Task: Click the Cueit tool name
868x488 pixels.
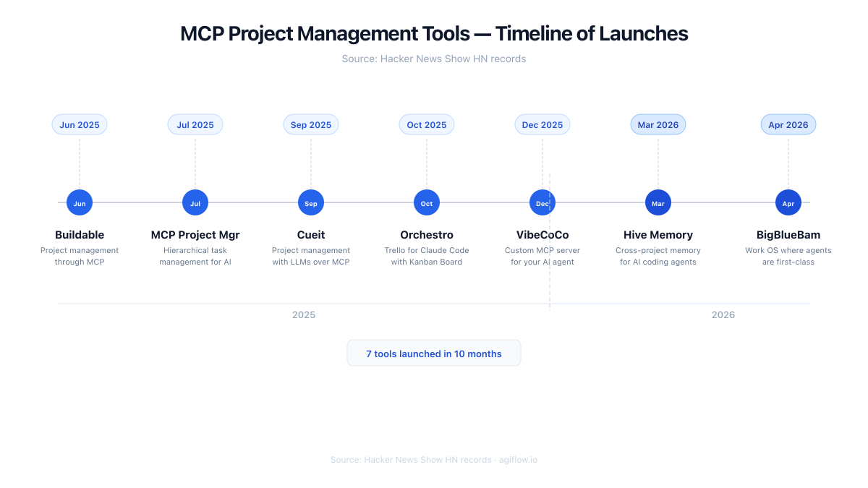Action: [311, 235]
